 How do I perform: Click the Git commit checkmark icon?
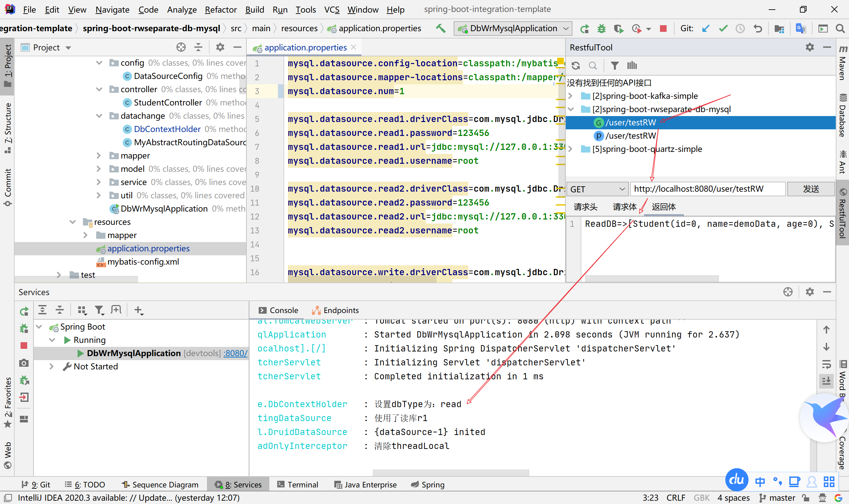click(723, 29)
